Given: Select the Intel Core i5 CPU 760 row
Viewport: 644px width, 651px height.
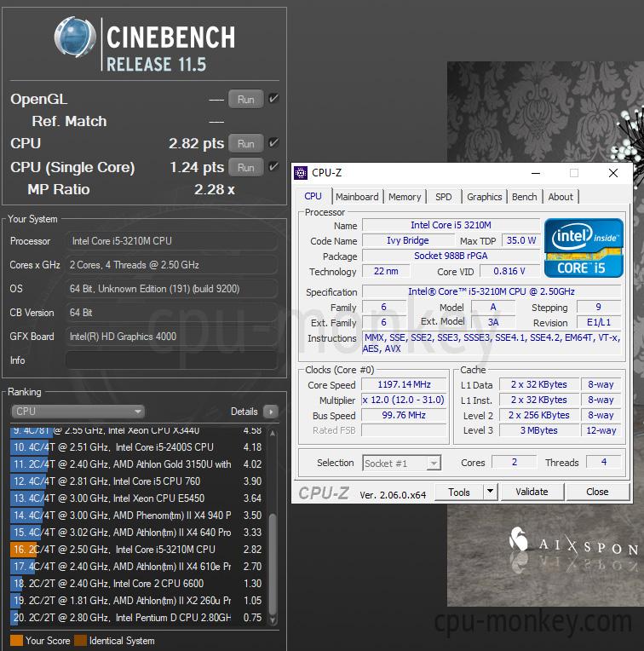Looking at the screenshot, I should 138,481.
